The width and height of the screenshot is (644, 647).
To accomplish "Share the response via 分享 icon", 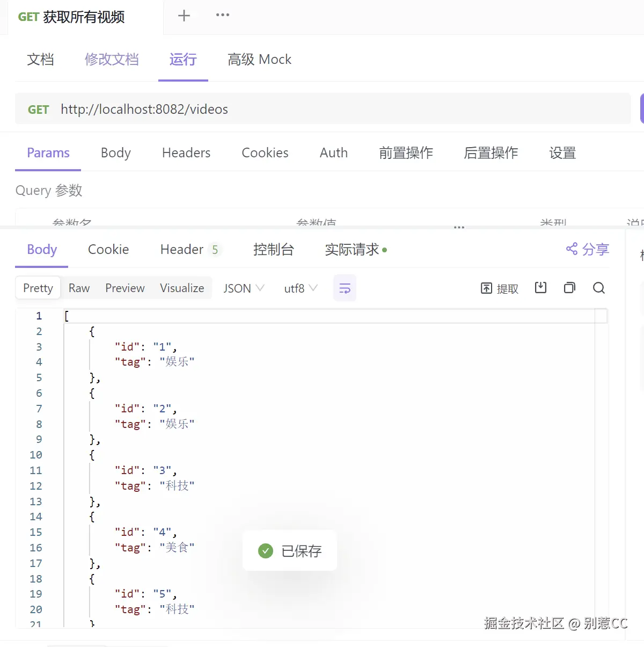I will click(x=587, y=249).
